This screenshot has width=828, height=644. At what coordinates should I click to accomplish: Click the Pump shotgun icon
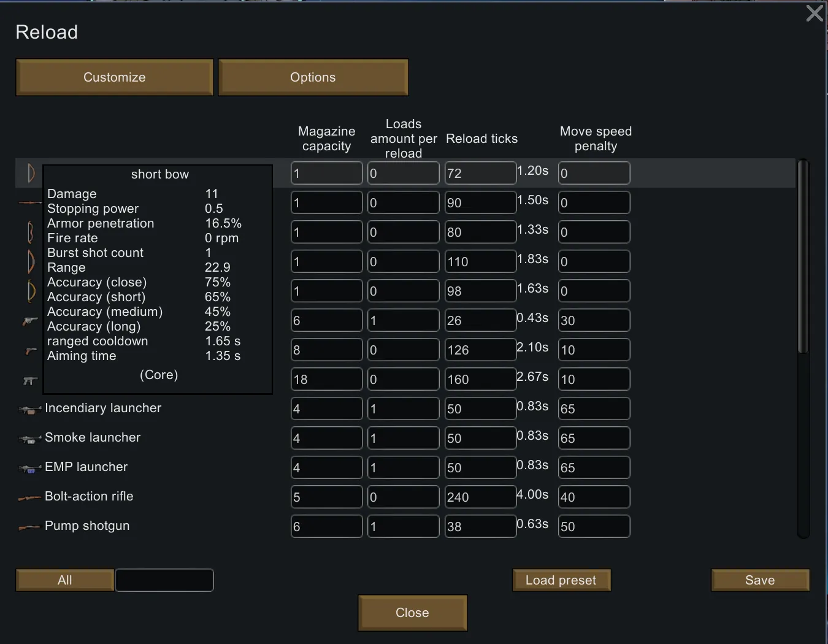click(x=30, y=527)
